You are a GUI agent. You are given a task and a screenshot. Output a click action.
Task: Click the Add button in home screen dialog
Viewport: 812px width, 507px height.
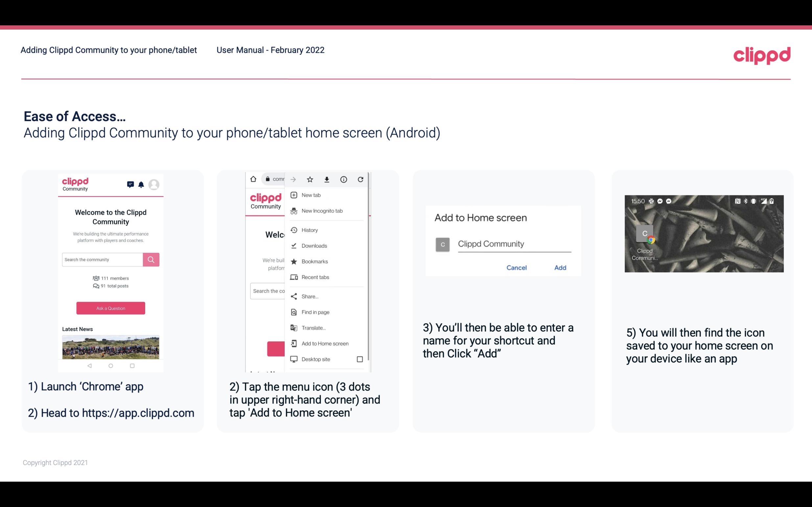(560, 268)
